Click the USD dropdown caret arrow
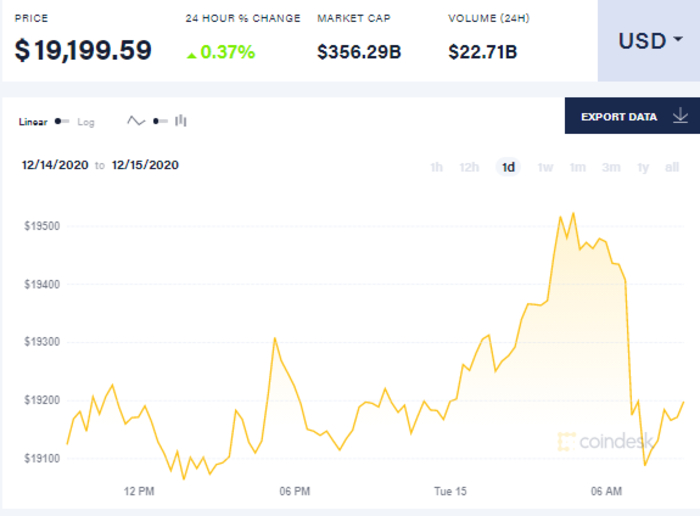This screenshot has height=516, width=700. click(678, 40)
